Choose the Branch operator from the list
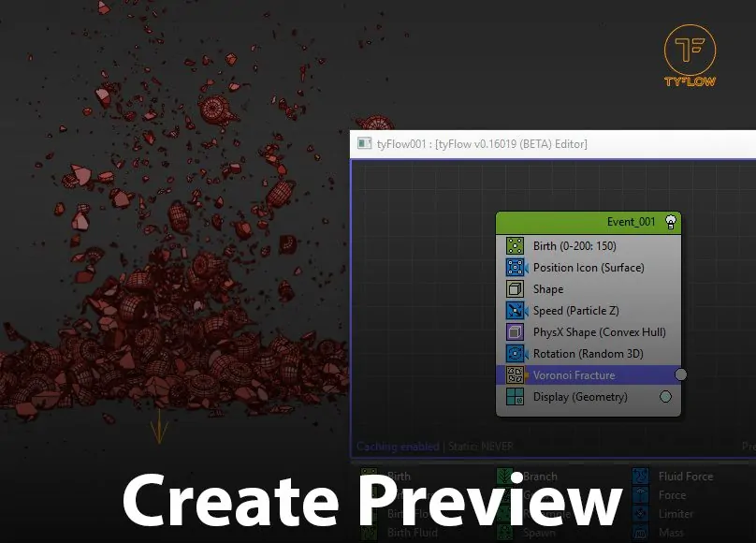The height and width of the screenshot is (543, 756). point(540,477)
